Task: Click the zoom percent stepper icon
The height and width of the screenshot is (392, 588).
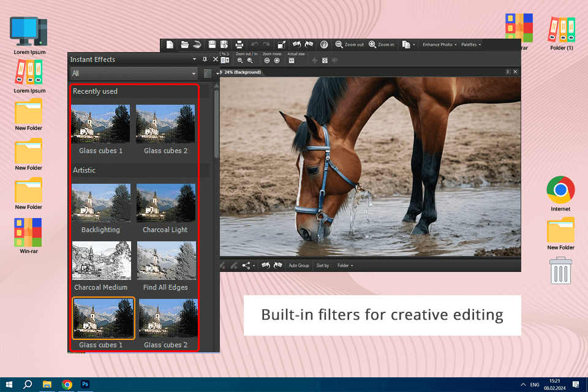Action: coord(225,60)
